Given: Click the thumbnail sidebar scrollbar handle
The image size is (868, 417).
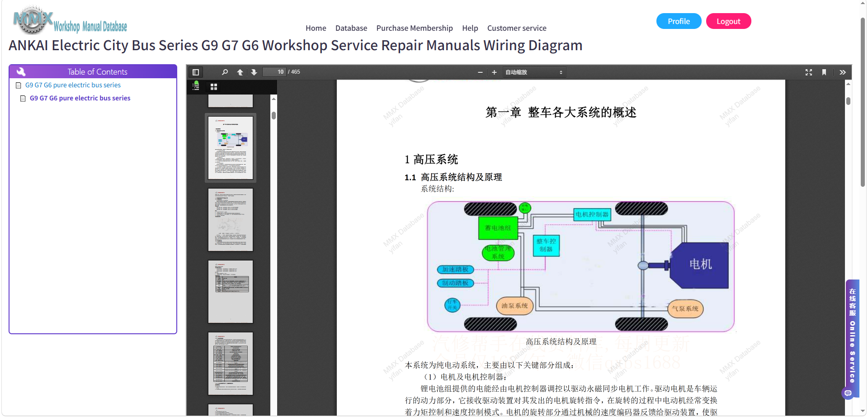Looking at the screenshot, I should click(x=274, y=115).
